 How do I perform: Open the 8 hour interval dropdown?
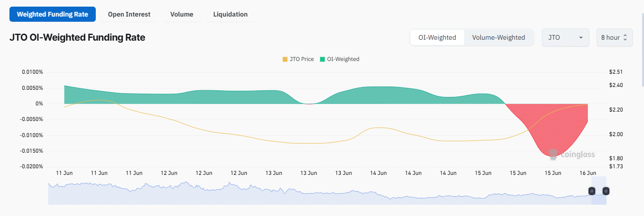click(614, 37)
